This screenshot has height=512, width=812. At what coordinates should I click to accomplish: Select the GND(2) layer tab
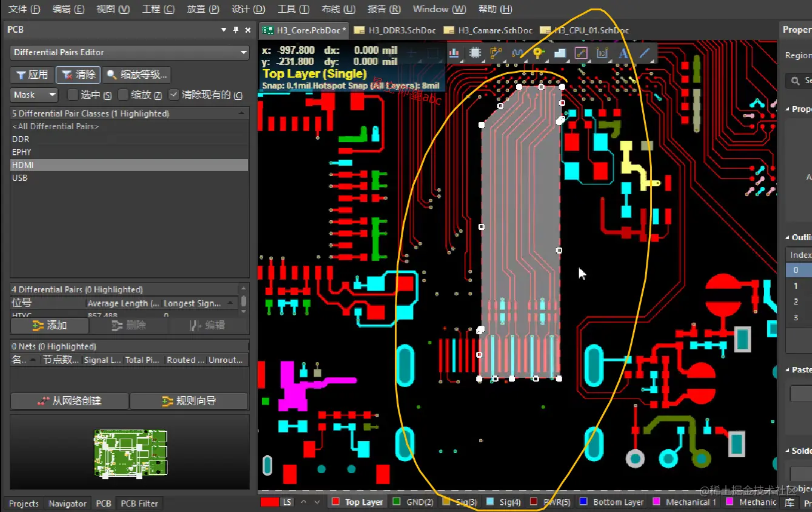coord(413,502)
